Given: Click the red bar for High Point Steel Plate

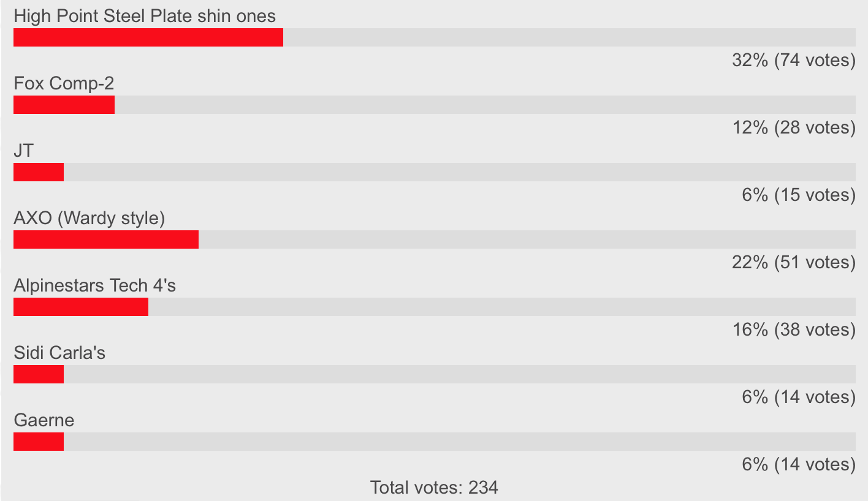Looking at the screenshot, I should click(148, 37).
